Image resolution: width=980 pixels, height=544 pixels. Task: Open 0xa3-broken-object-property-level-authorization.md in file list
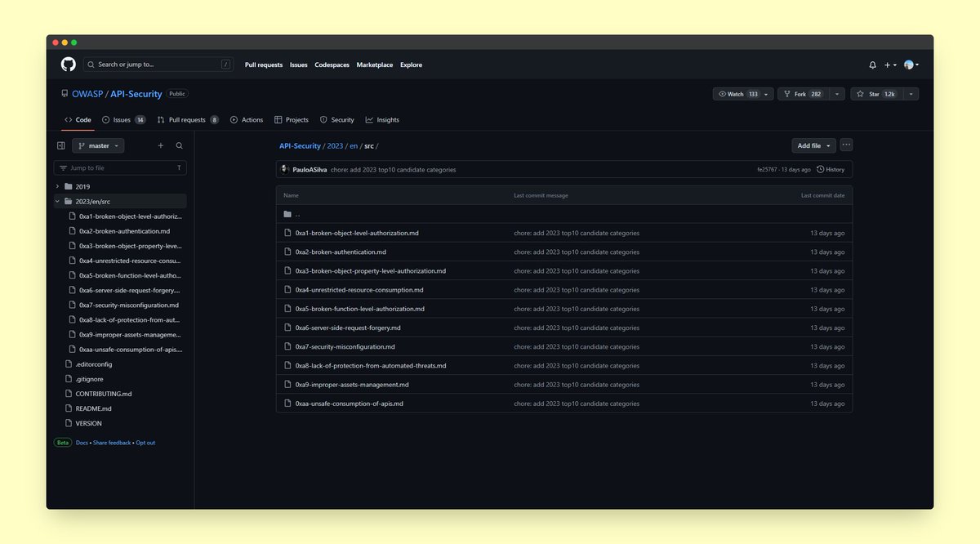point(371,270)
